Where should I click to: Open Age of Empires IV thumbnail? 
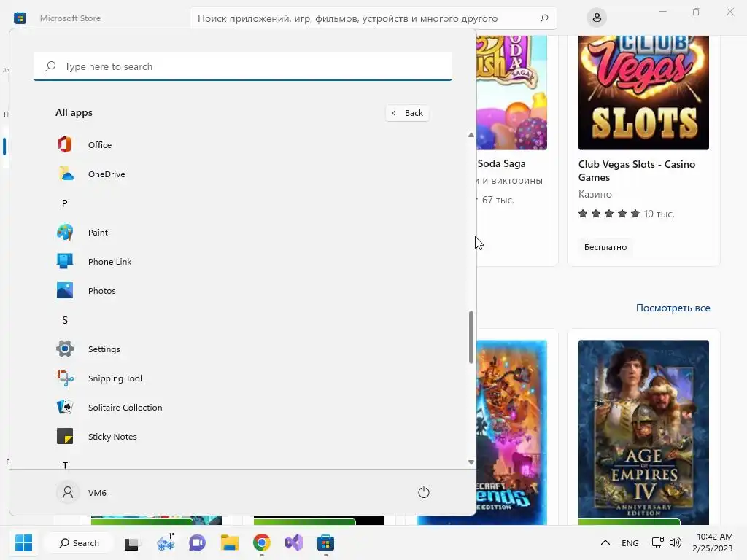click(643, 432)
